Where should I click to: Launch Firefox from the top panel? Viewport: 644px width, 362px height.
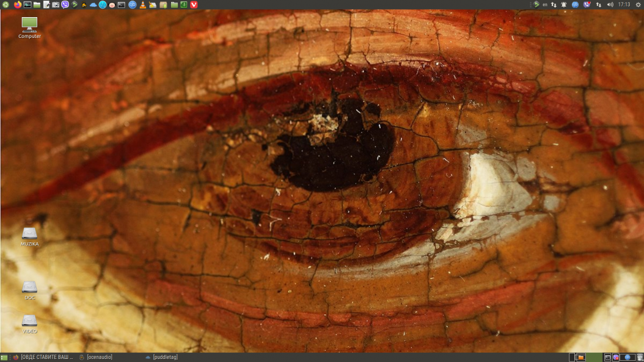(x=17, y=4)
